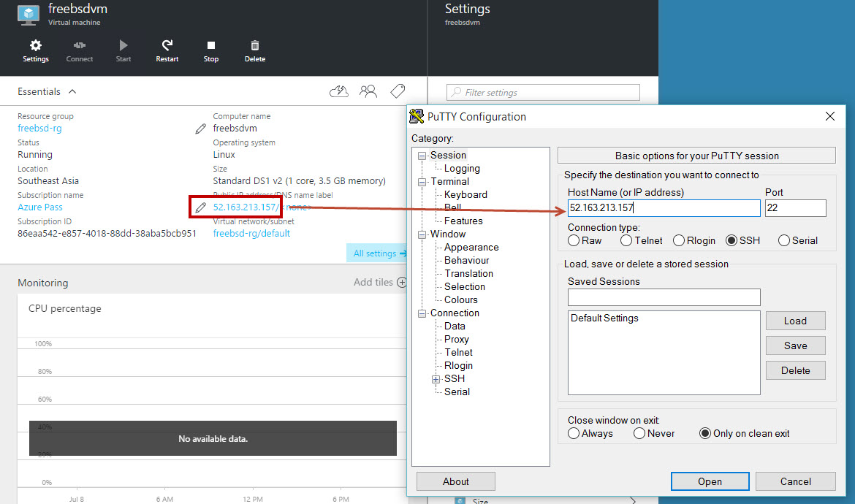
Task: Click the Filter settings search box
Action: [543, 92]
